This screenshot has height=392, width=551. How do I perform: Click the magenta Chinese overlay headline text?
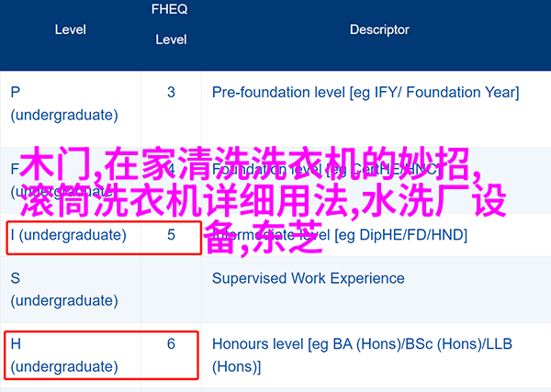coord(263,200)
